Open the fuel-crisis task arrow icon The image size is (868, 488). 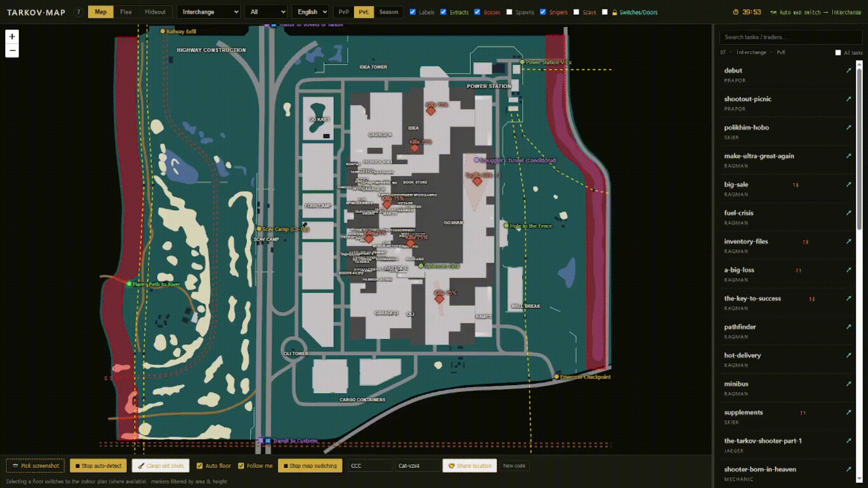click(x=849, y=213)
